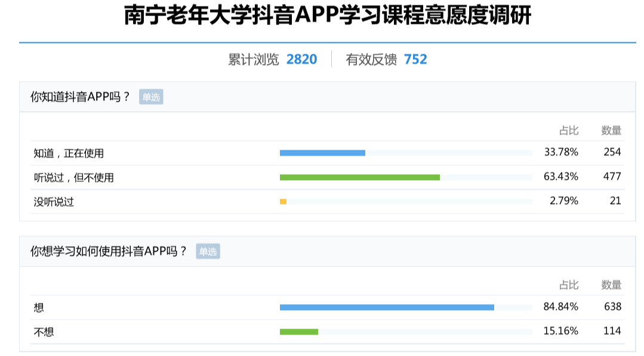The width and height of the screenshot is (644, 356).
Task: Select the option 不想
Action: (x=44, y=332)
